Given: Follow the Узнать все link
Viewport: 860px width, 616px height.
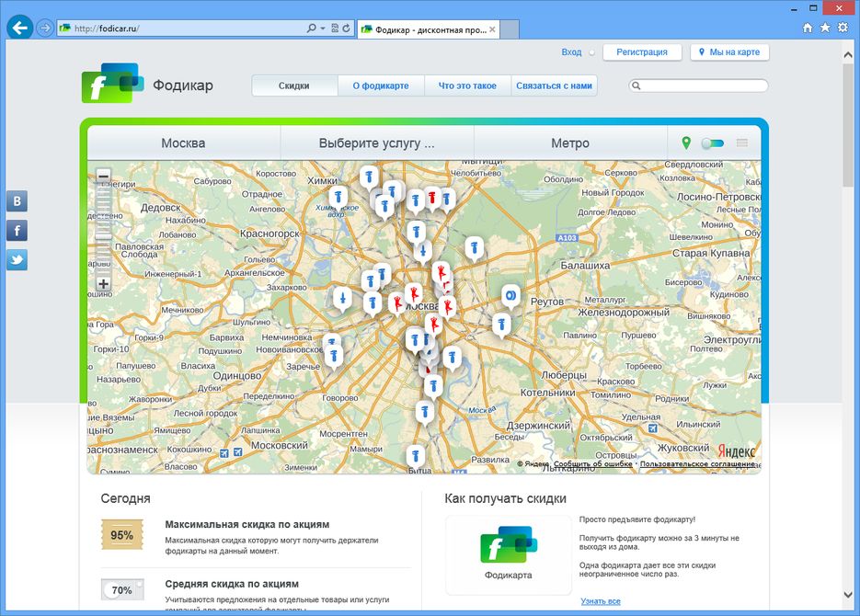Looking at the screenshot, I should [x=601, y=601].
